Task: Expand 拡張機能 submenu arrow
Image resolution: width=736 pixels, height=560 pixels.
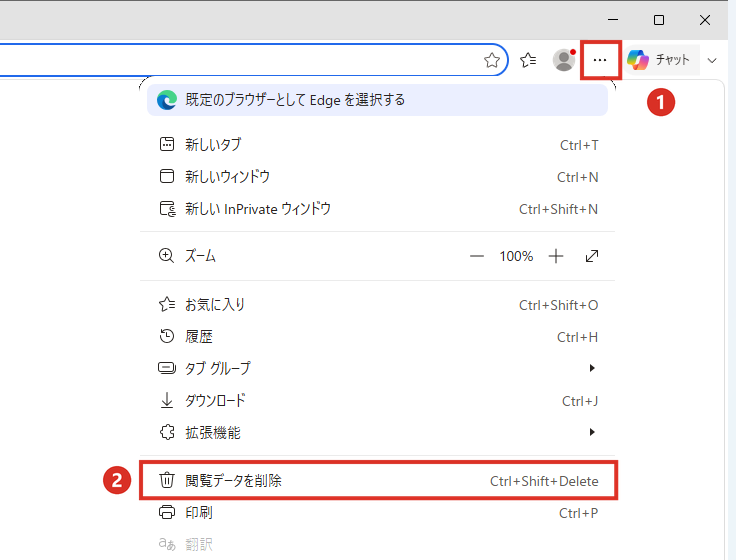Action: [x=592, y=432]
